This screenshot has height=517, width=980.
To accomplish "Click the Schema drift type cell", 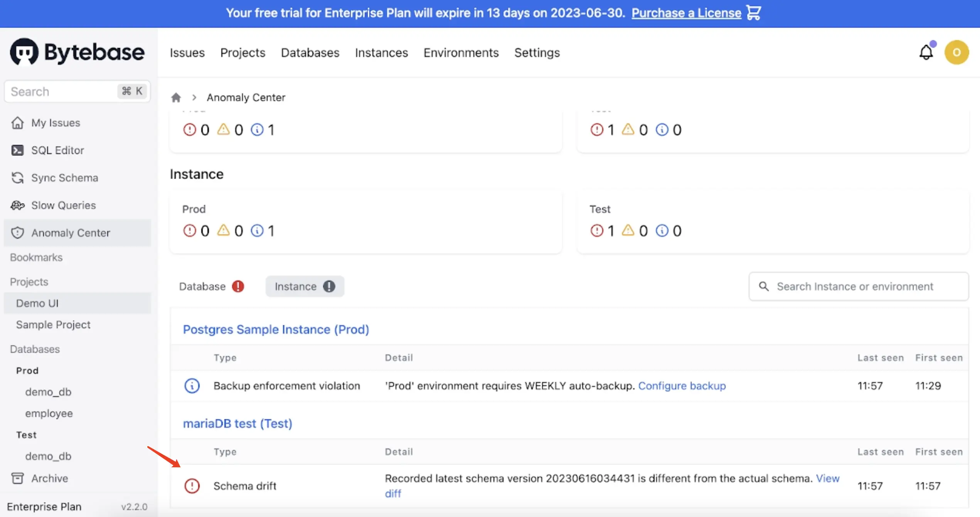I will point(245,486).
